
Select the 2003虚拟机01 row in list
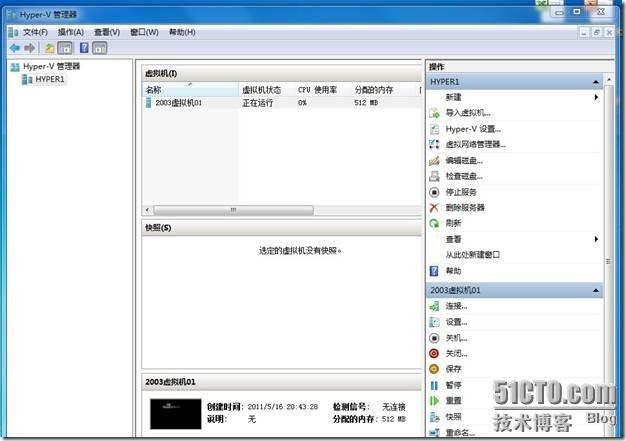pos(282,103)
